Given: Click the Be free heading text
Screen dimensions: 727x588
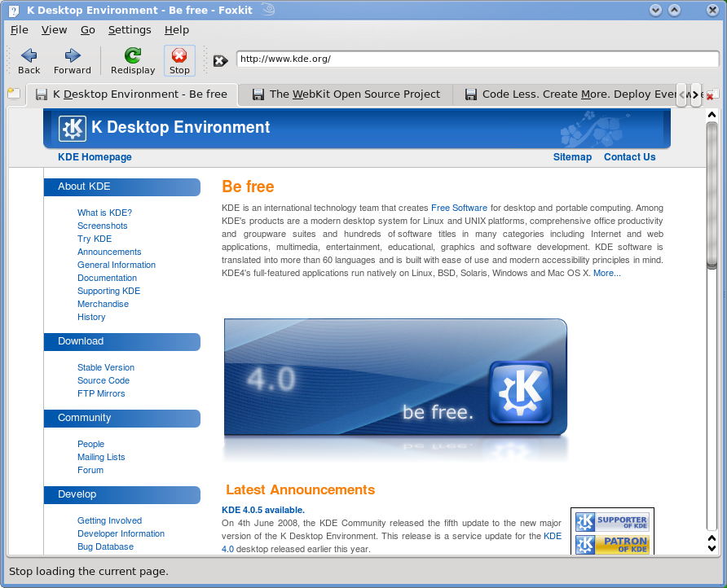Looking at the screenshot, I should click(248, 186).
